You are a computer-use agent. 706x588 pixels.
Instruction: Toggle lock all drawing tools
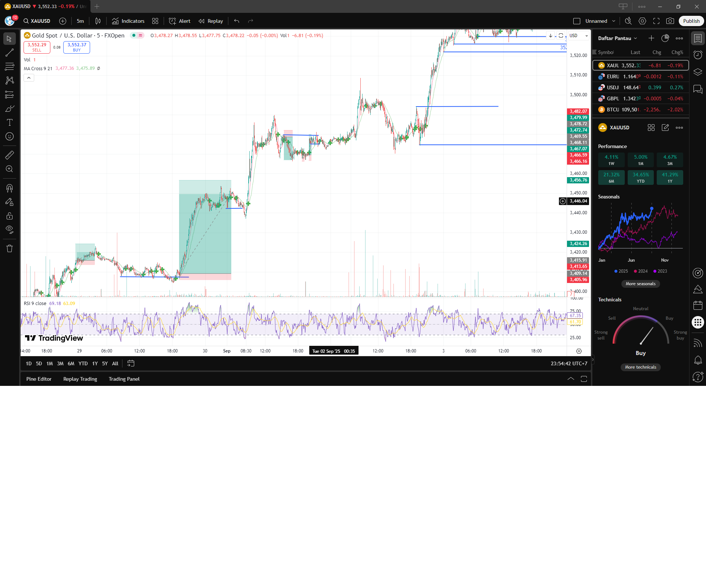click(x=10, y=216)
